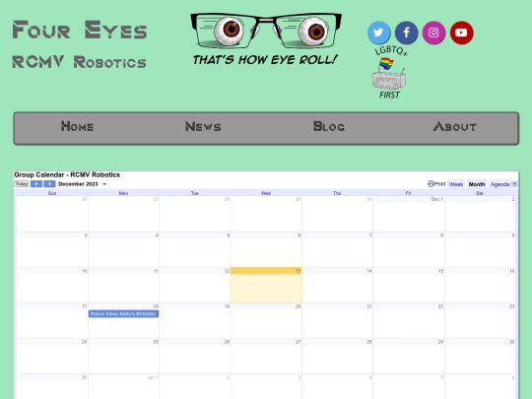This screenshot has height=399, width=532.
Task: Go to previous month with left arrow
Action: [x=36, y=184]
